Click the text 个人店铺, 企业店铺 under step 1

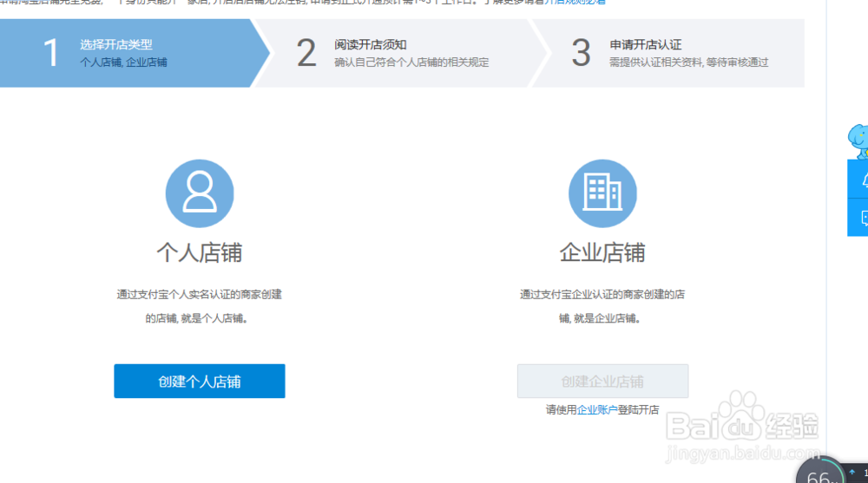(123, 62)
